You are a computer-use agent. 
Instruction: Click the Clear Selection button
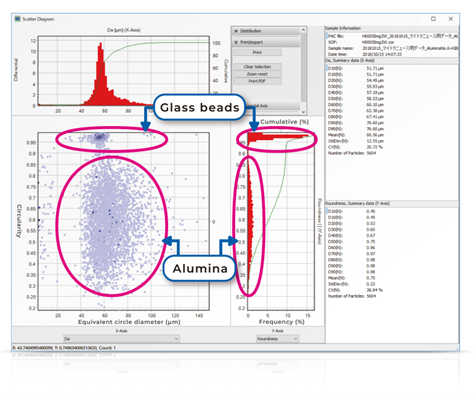tap(257, 67)
